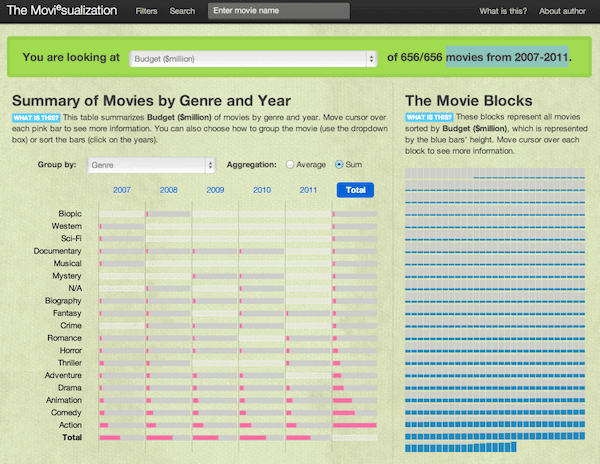Click the 'Romance' genre label
This screenshot has width=600, height=464.
tap(64, 338)
